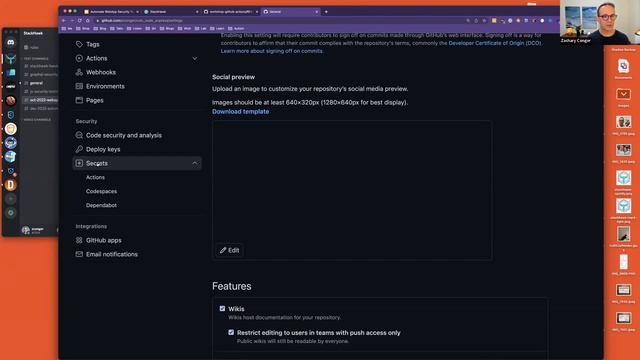Open Actions under Secrets

pos(95,177)
